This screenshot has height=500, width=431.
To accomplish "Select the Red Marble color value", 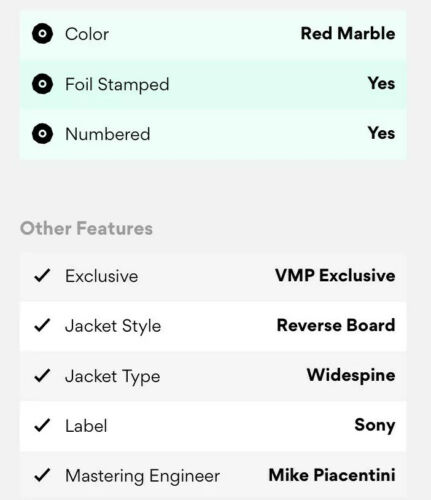I will (348, 33).
